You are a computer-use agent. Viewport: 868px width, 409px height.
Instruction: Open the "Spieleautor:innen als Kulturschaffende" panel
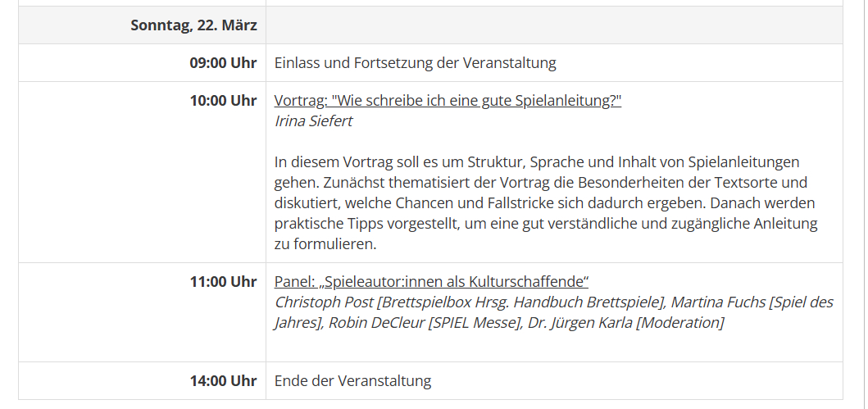pos(432,282)
